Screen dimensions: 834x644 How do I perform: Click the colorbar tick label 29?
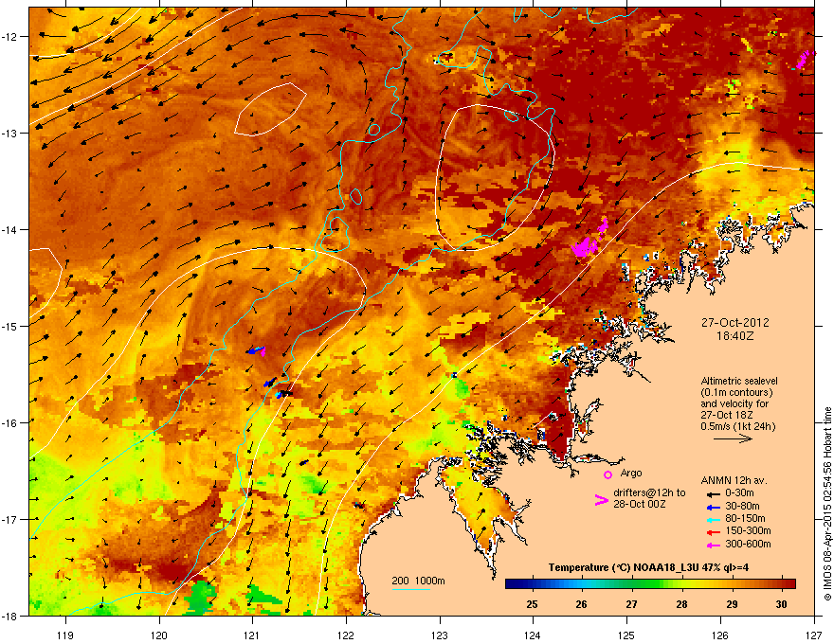pyautogui.click(x=732, y=604)
